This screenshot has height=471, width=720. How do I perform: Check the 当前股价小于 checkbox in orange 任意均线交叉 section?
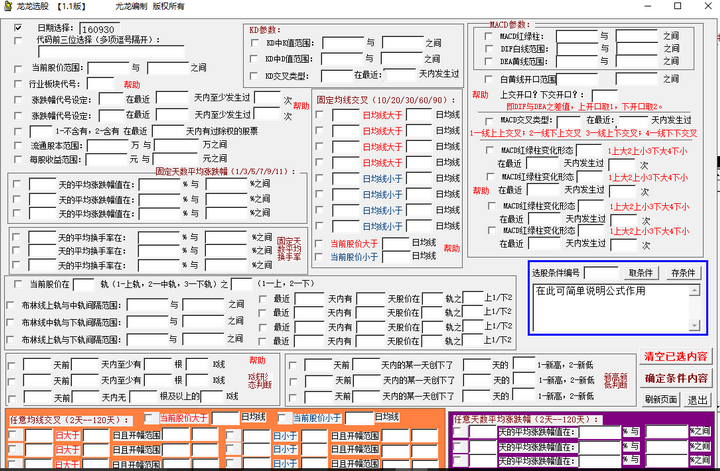[282, 418]
